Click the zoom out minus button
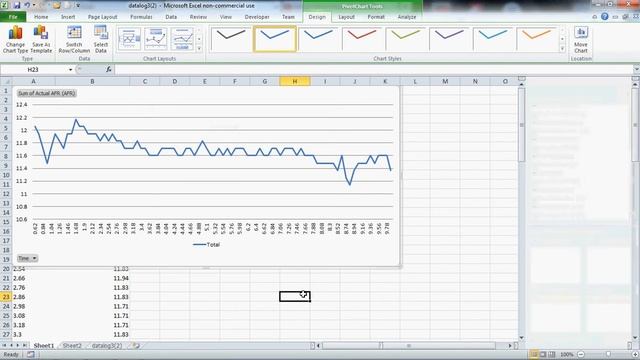This screenshot has width=640, height=360. click(581, 354)
